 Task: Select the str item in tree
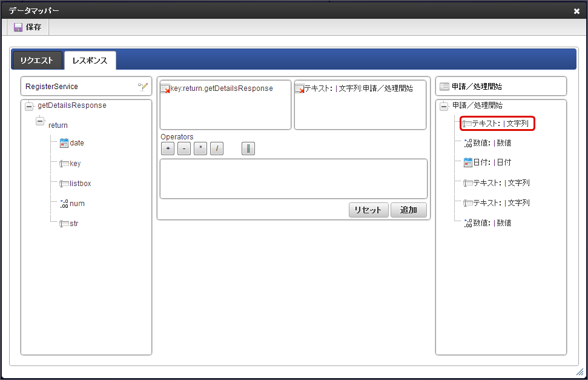pyautogui.click(x=74, y=224)
